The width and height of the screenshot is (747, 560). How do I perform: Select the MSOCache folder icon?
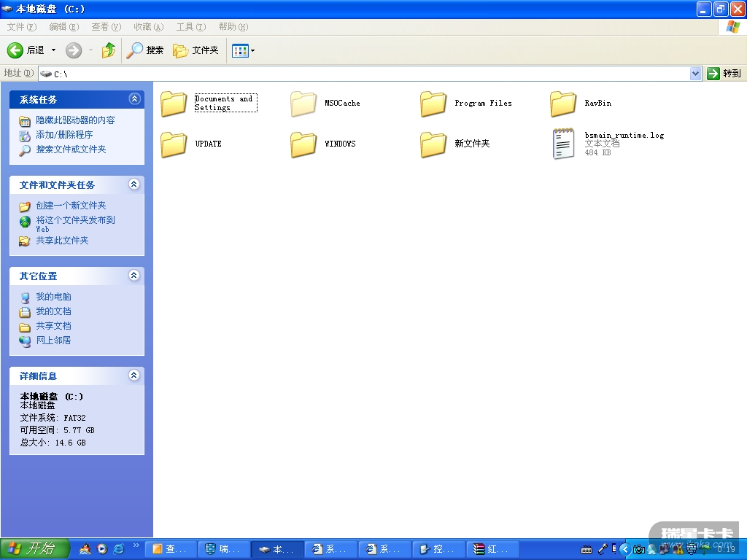pyautogui.click(x=303, y=104)
